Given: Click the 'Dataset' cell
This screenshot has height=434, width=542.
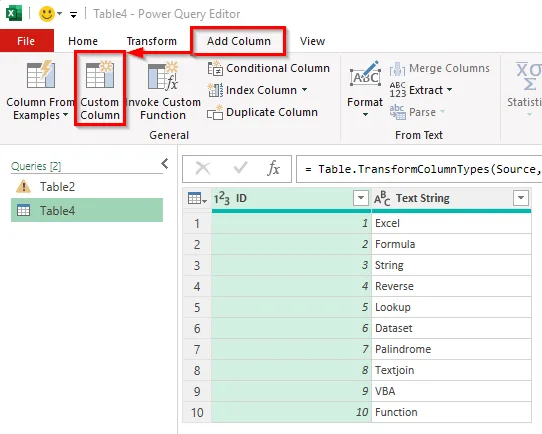Looking at the screenshot, I should [451, 328].
